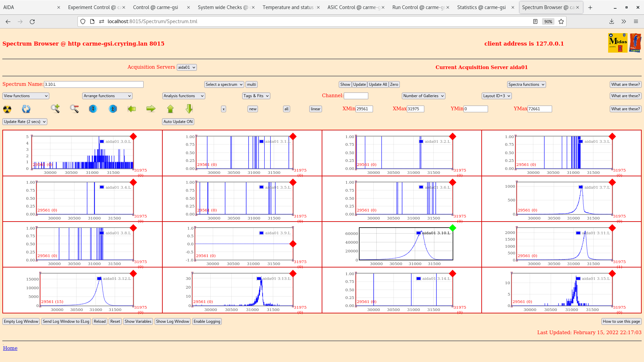Click the Update All button
This screenshot has height=362, width=644.
(x=377, y=84)
